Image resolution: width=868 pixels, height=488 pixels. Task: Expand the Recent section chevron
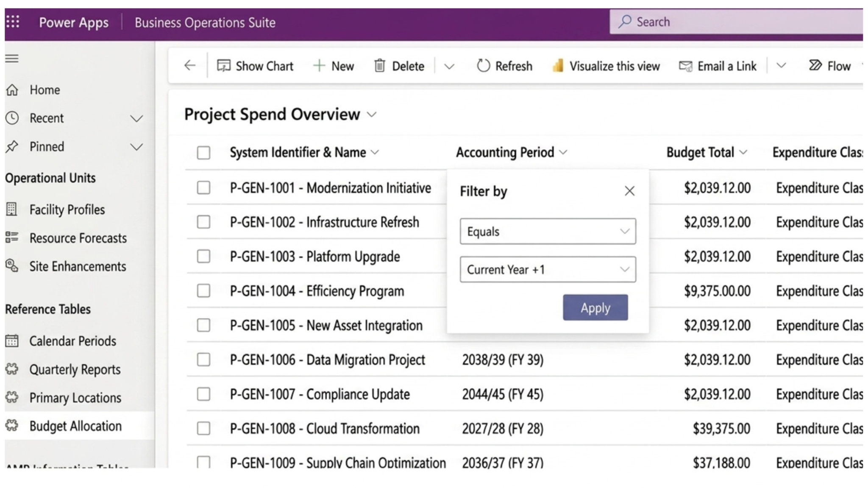coord(136,118)
